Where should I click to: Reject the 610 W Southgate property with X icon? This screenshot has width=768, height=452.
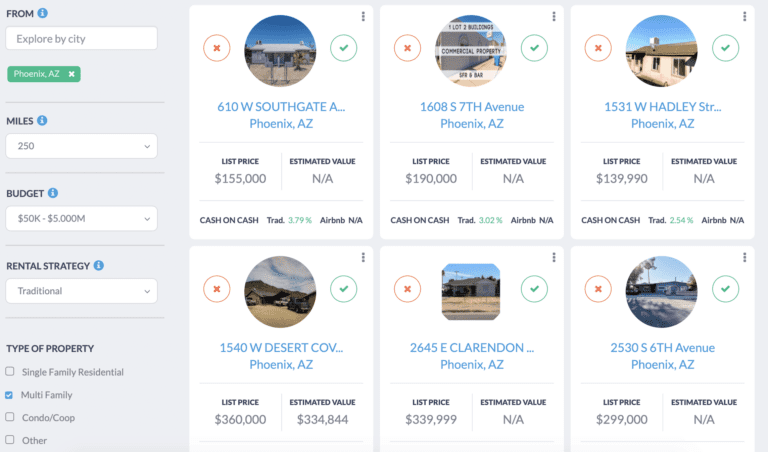217,47
